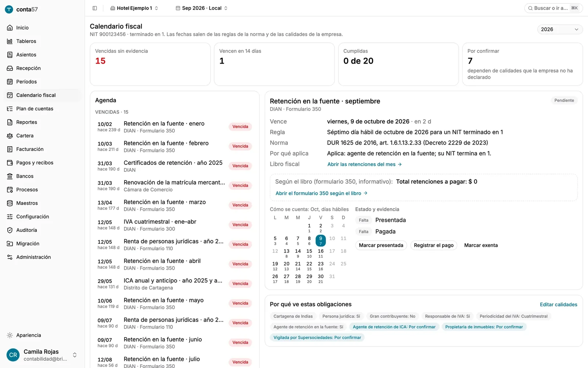Click Editar calidades link

point(558,305)
